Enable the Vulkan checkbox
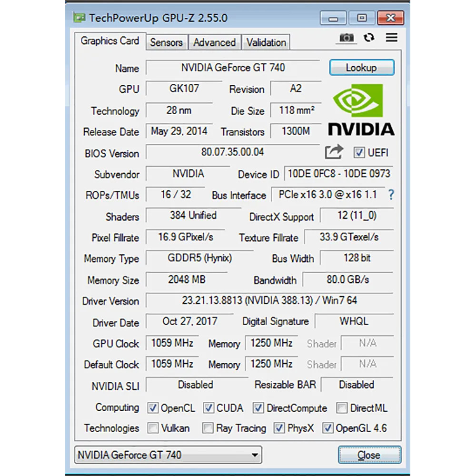 [153, 428]
